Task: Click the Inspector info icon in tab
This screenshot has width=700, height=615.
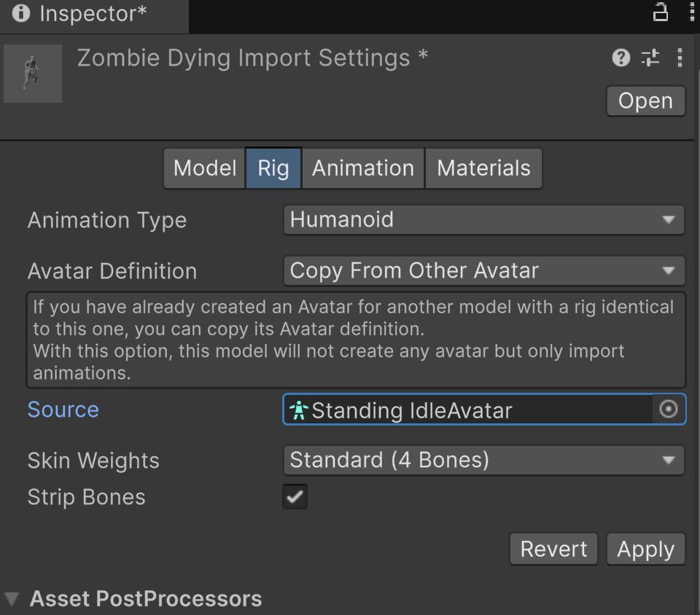Action: (20, 13)
